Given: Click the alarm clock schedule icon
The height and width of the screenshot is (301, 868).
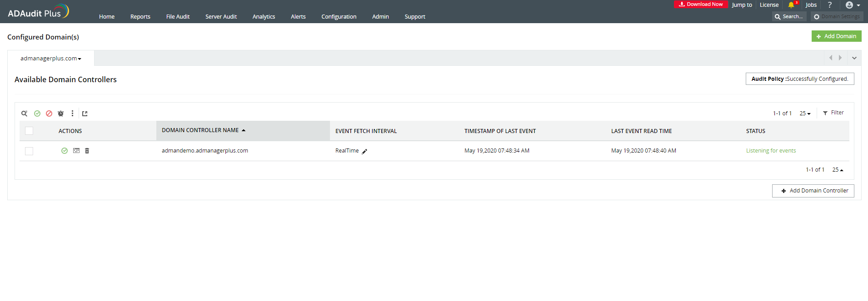Looking at the screenshot, I should click(x=60, y=113).
